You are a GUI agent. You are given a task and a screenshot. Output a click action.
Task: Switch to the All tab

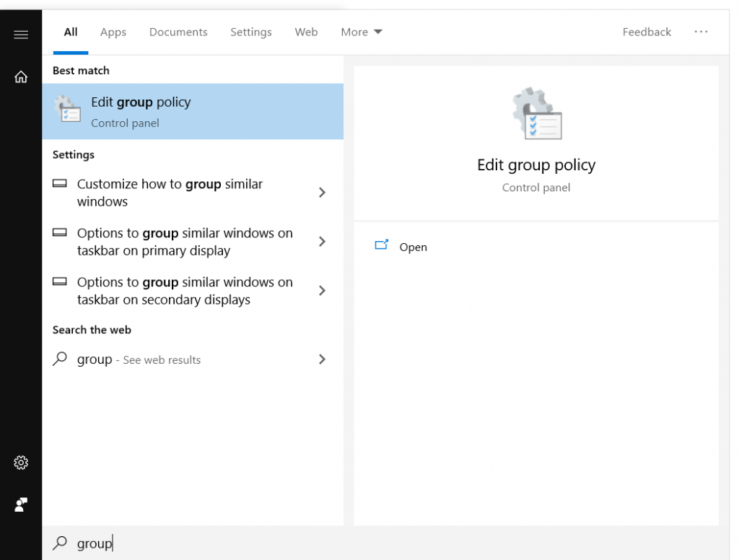(x=71, y=32)
